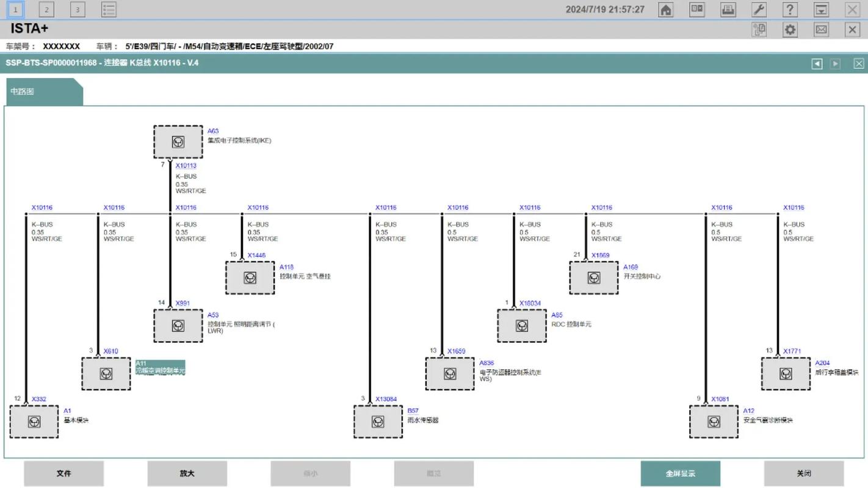
Task: Open the X610 connector link
Action: point(111,351)
